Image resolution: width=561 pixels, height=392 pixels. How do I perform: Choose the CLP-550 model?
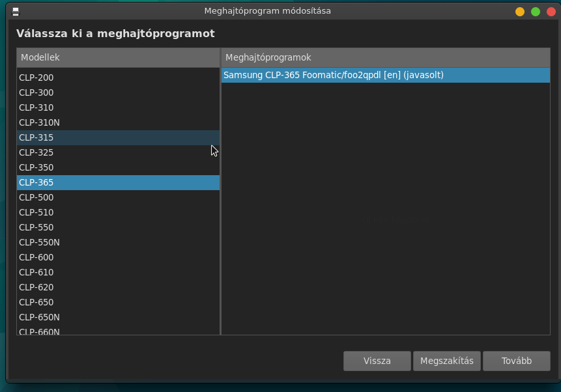tap(118, 227)
